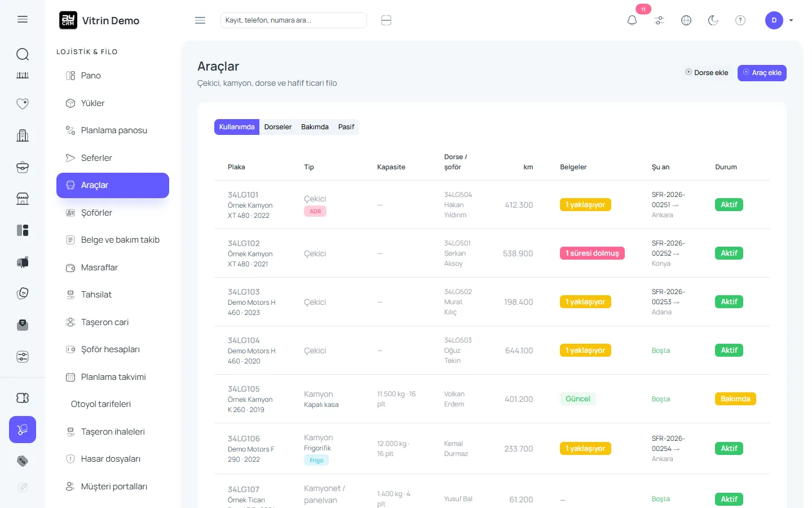Click the magnifier icon in the left rail
Screen dimensions: 812x508
pyautogui.click(x=23, y=54)
